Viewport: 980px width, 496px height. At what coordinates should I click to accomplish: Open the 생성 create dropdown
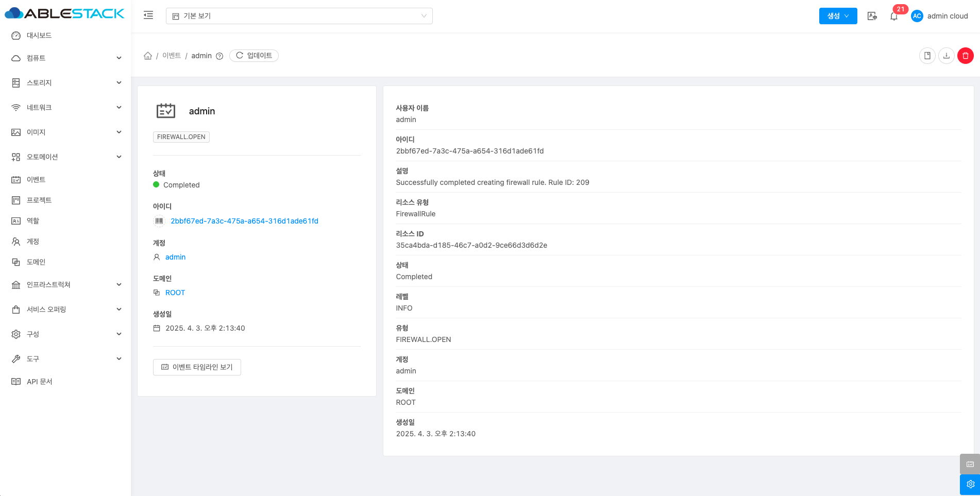[838, 16]
